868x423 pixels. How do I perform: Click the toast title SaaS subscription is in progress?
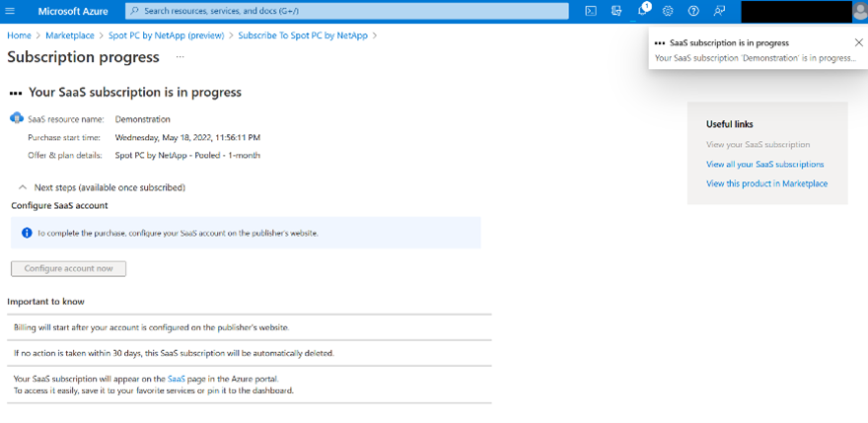(729, 42)
